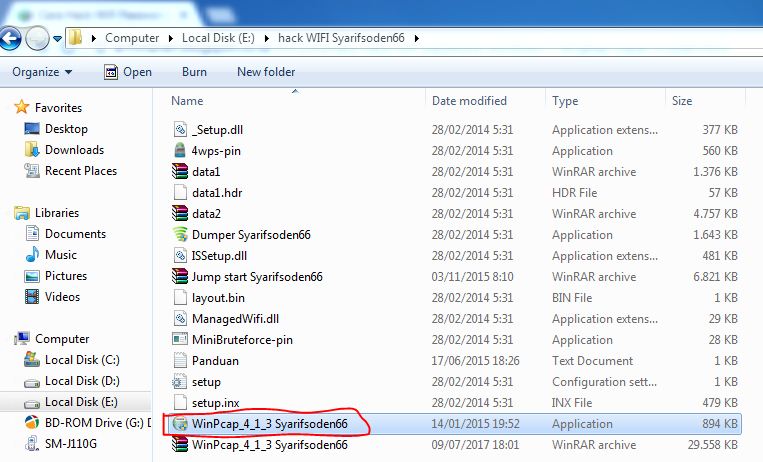Screen dimensions: 763x462
Task: Open the SM-J110G device in sidebar
Action: coord(71,444)
